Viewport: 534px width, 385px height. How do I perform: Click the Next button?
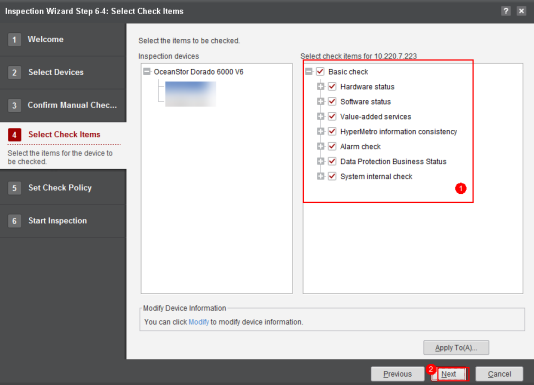pyautogui.click(x=449, y=374)
